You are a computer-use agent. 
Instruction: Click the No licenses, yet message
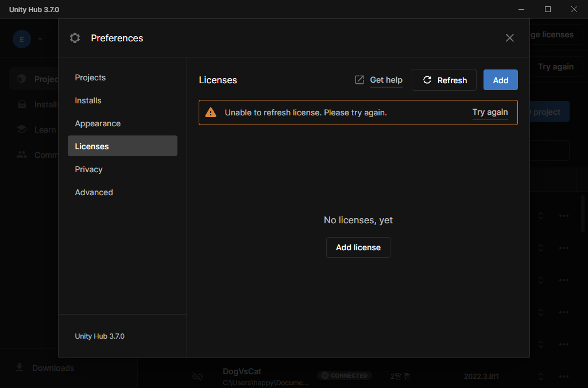pos(358,220)
